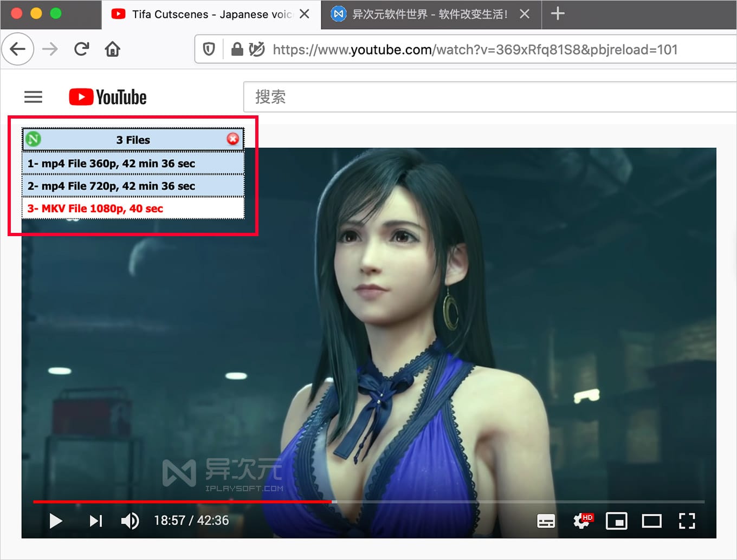Go to the browser home page icon

[112, 49]
